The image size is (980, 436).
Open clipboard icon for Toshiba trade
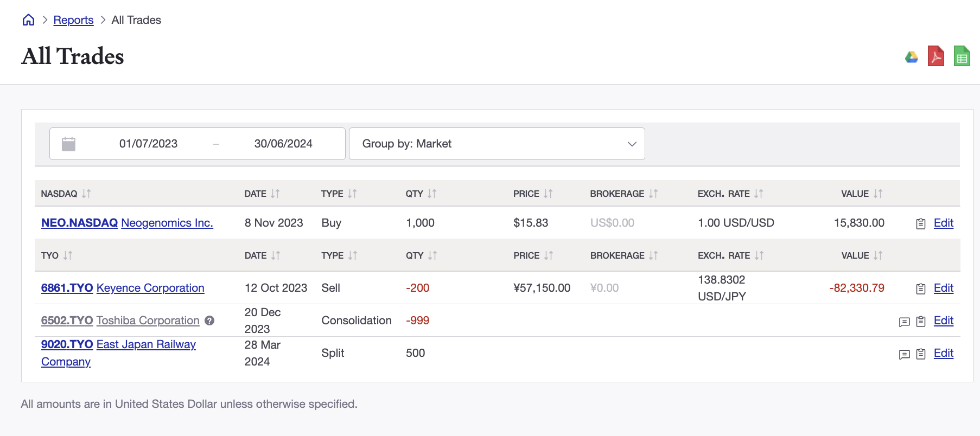click(921, 321)
